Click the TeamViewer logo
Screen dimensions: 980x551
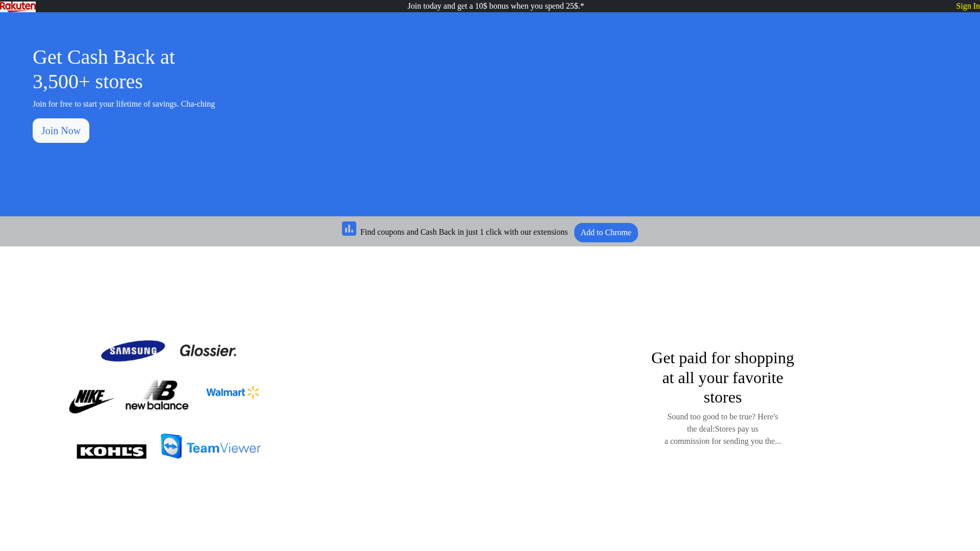point(210,446)
